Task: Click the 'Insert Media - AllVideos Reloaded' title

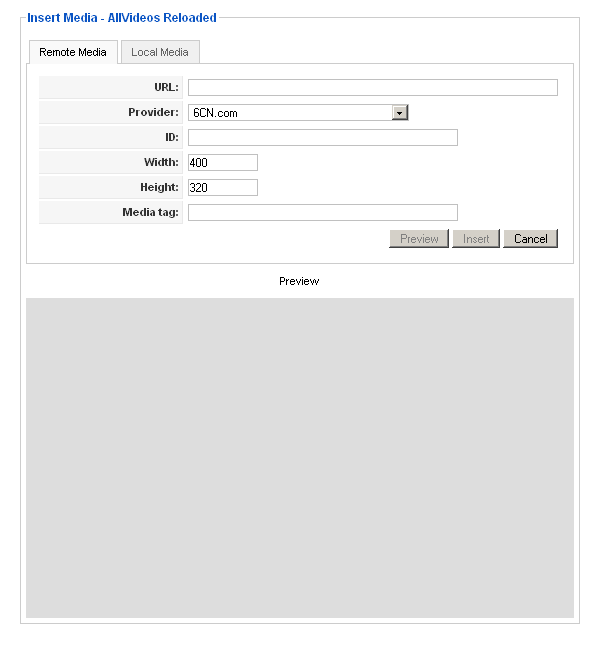Action: pos(122,18)
